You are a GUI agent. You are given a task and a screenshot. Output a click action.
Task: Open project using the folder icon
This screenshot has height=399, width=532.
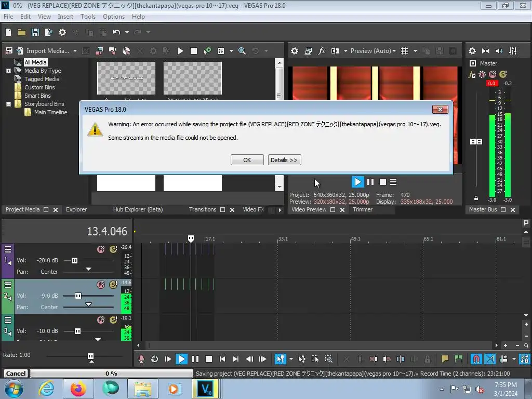click(x=22, y=32)
